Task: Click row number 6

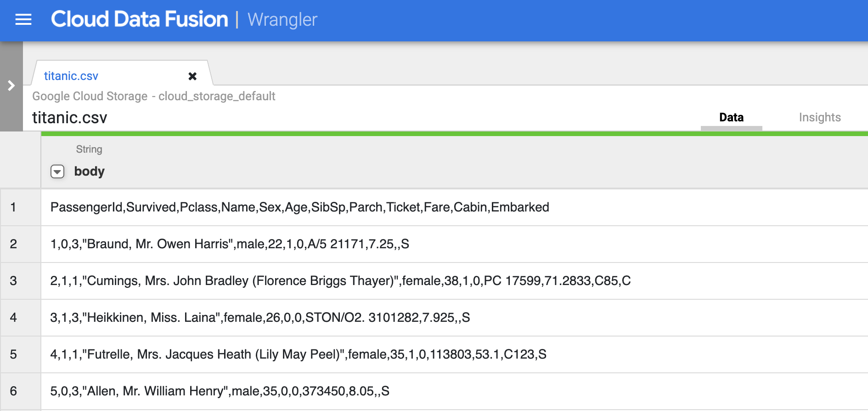Action: tap(13, 391)
